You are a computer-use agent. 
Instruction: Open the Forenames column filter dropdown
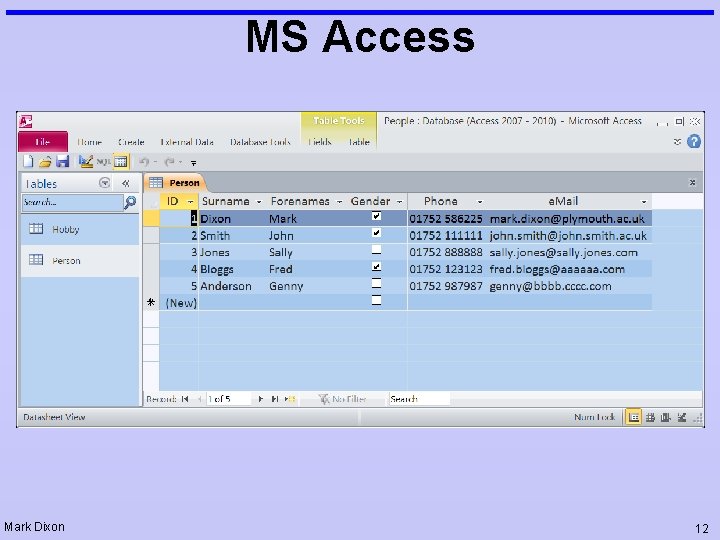tap(339, 202)
